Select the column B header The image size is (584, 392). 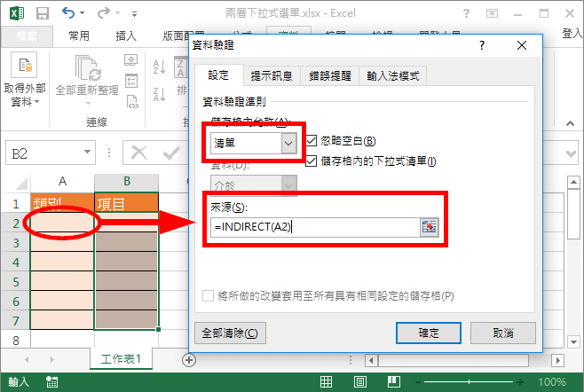127,182
